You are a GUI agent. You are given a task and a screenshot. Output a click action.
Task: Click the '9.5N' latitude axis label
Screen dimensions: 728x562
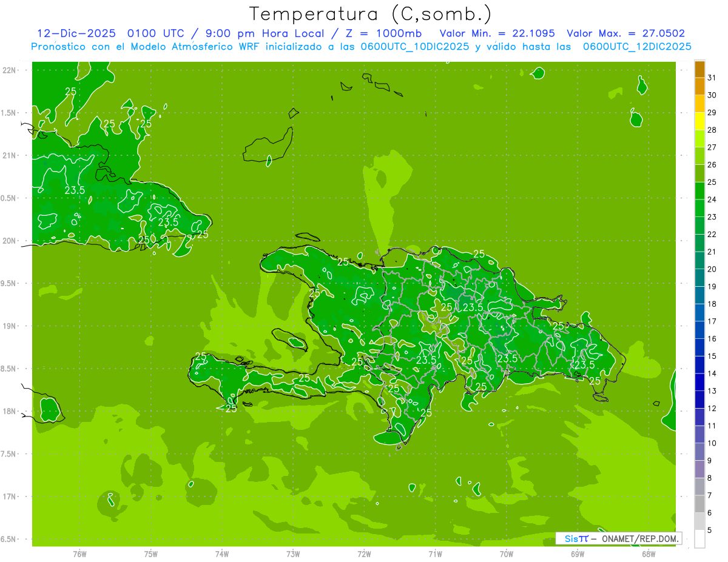(x=9, y=283)
